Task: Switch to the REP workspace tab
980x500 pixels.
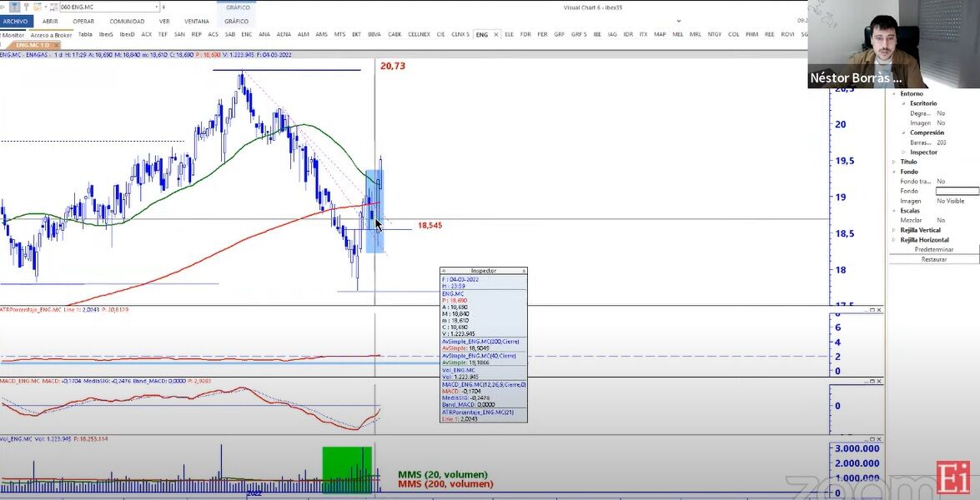Action: coord(196,34)
